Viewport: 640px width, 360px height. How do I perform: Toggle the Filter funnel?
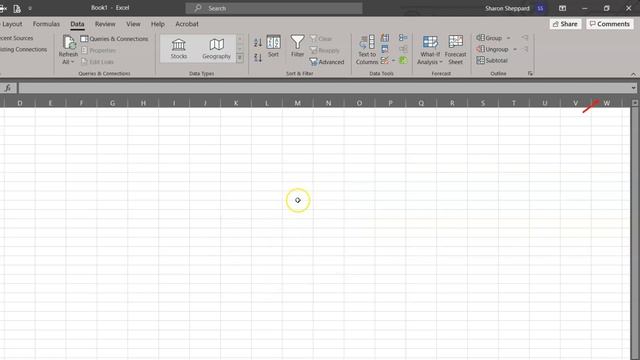[297, 46]
